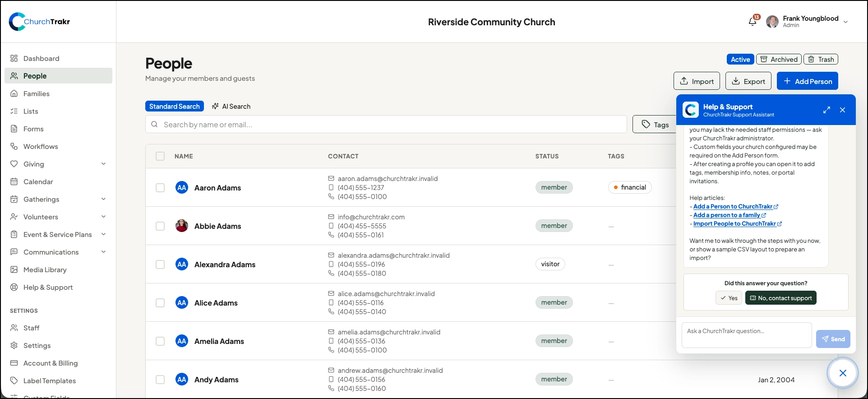
Task: Expand the Help & Support panel
Action: point(826,110)
